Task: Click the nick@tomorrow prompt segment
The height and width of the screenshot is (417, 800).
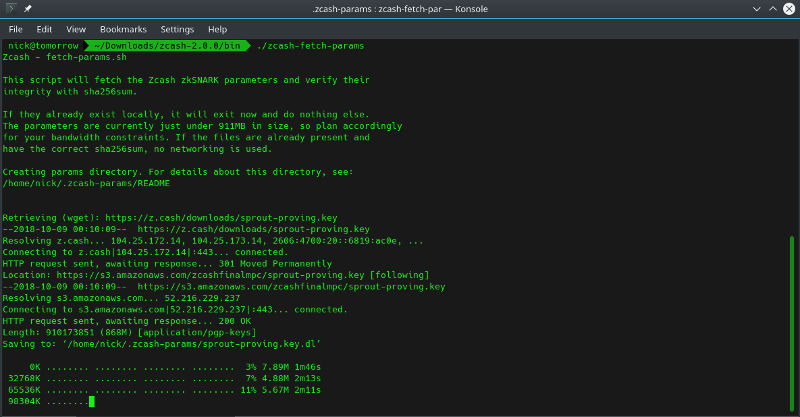Action: (43, 46)
